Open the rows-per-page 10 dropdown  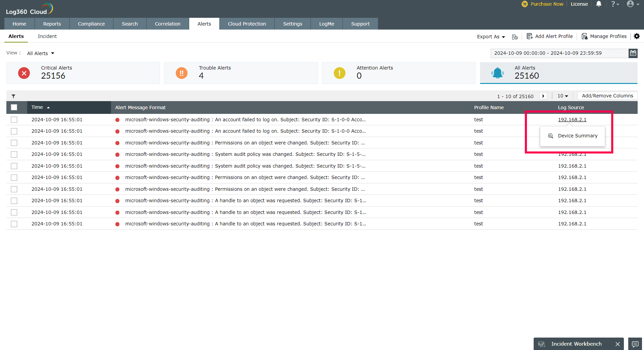tap(563, 96)
